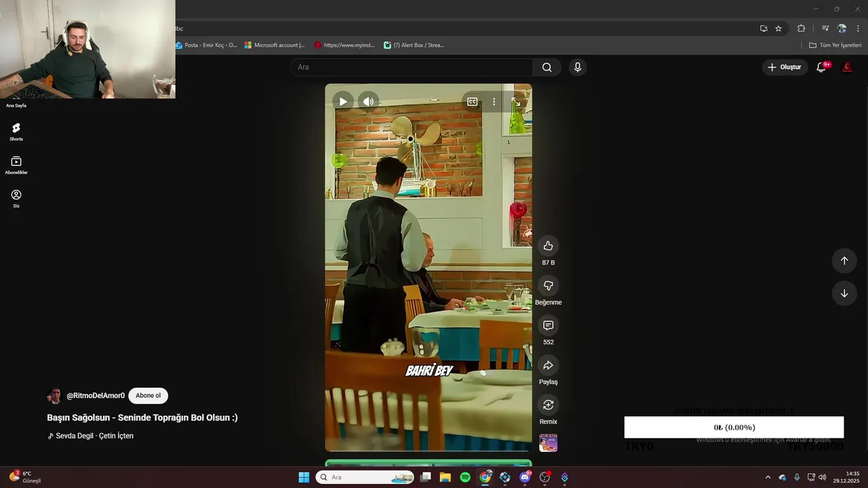Screen dimensions: 868x488
Task: Open the @RitmoDelAmor0 channel link
Action: coord(96,396)
